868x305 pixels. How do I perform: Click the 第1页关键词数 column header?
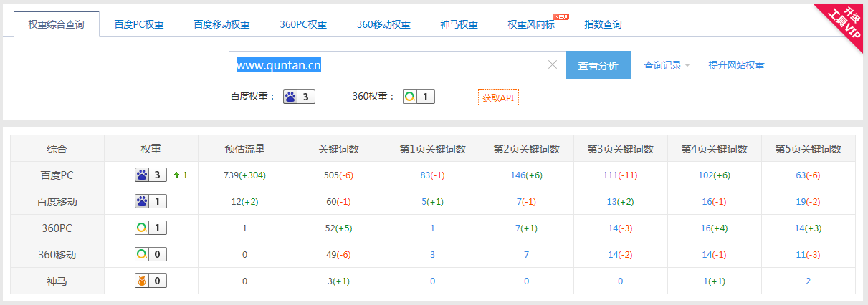coord(432,149)
